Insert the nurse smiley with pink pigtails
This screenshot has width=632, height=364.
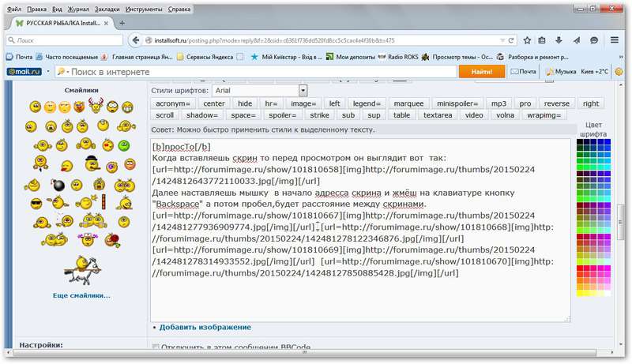point(88,239)
